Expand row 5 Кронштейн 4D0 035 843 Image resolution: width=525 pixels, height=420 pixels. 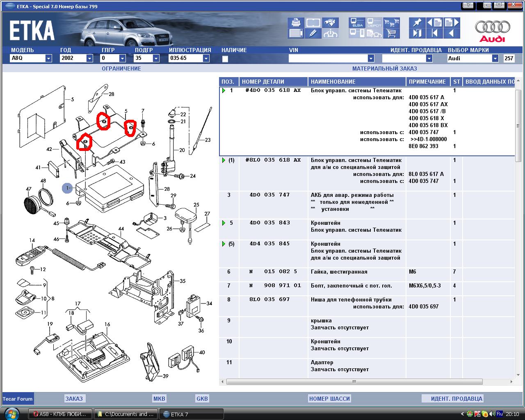click(x=224, y=223)
